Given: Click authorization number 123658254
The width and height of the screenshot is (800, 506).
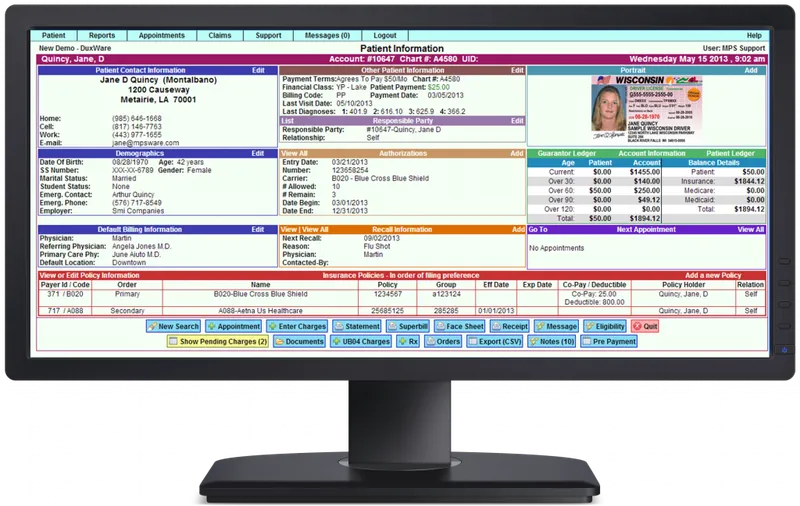Looking at the screenshot, I should point(350,170).
